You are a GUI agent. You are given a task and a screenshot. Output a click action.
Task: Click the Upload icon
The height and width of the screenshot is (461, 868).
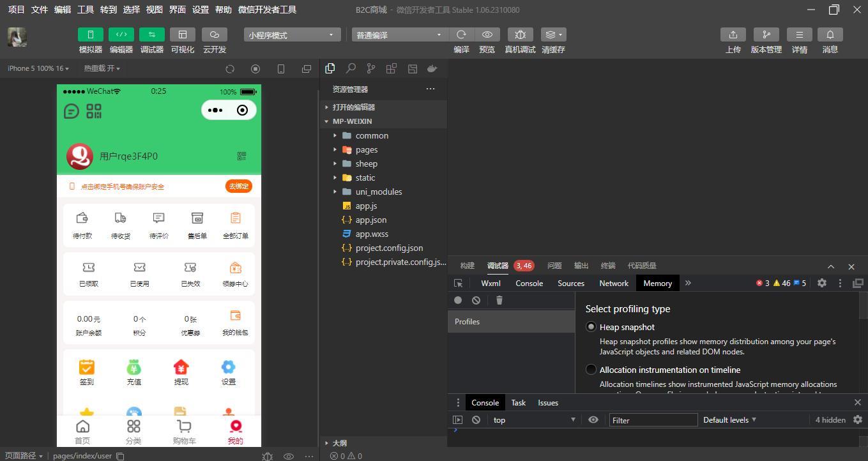pyautogui.click(x=733, y=34)
